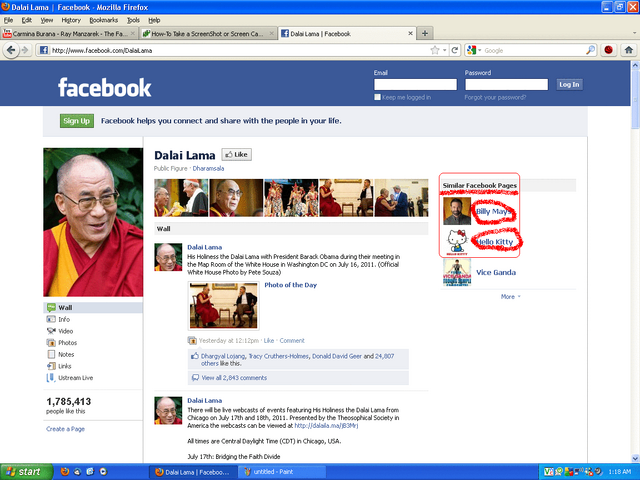Click Comment link under first post
The image size is (640, 480).
(292, 341)
